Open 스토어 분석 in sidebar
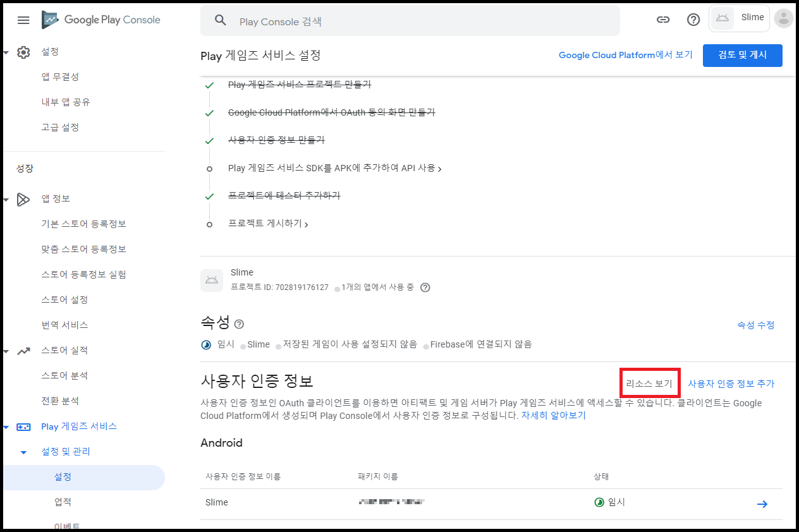This screenshot has height=532, width=799. (64, 375)
